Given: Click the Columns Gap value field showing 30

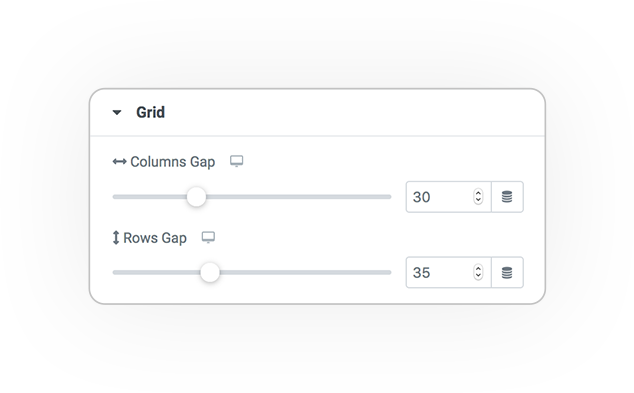Looking at the screenshot, I should tap(440, 197).
